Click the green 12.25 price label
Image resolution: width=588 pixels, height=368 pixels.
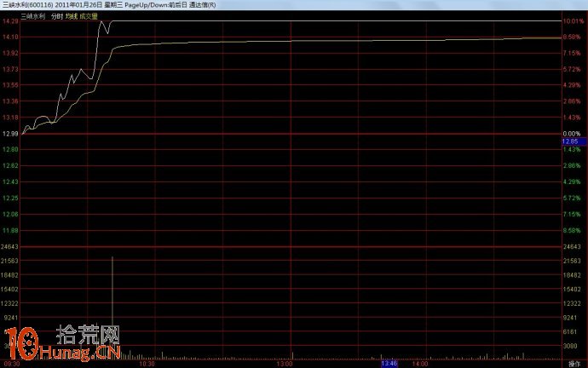(10, 198)
